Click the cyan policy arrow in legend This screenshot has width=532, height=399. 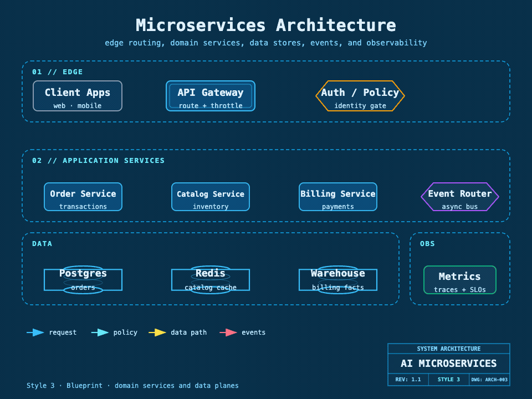100,332
